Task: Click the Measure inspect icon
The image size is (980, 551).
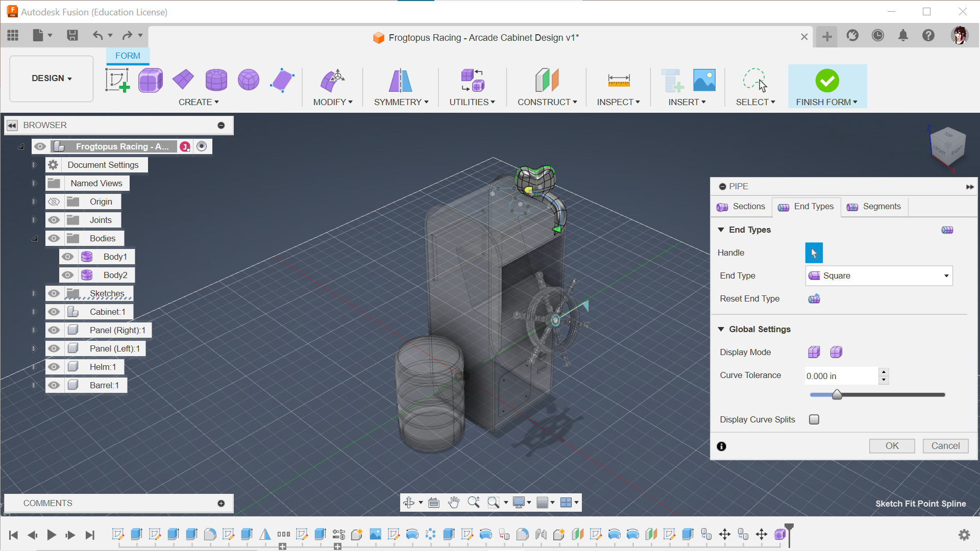Action: click(619, 80)
